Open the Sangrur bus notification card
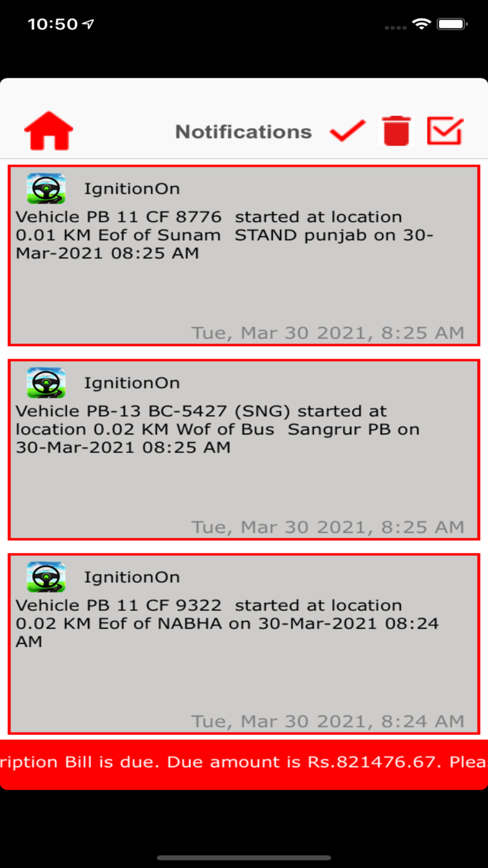The height and width of the screenshot is (868, 488). click(244, 450)
